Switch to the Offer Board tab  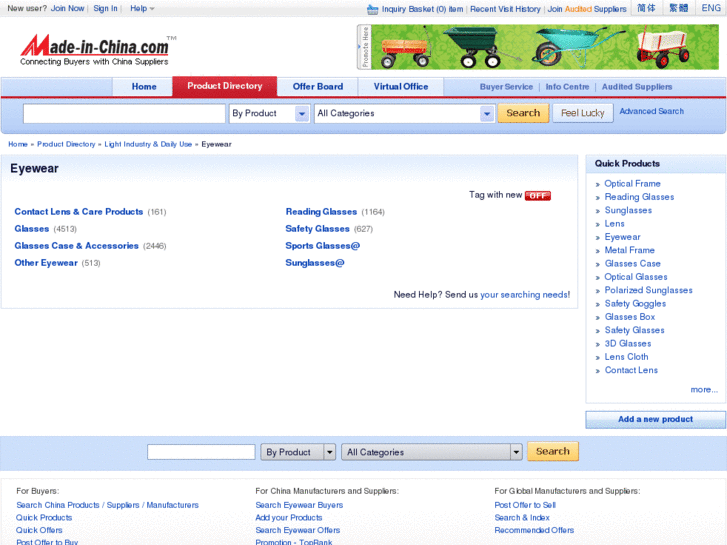tap(318, 87)
